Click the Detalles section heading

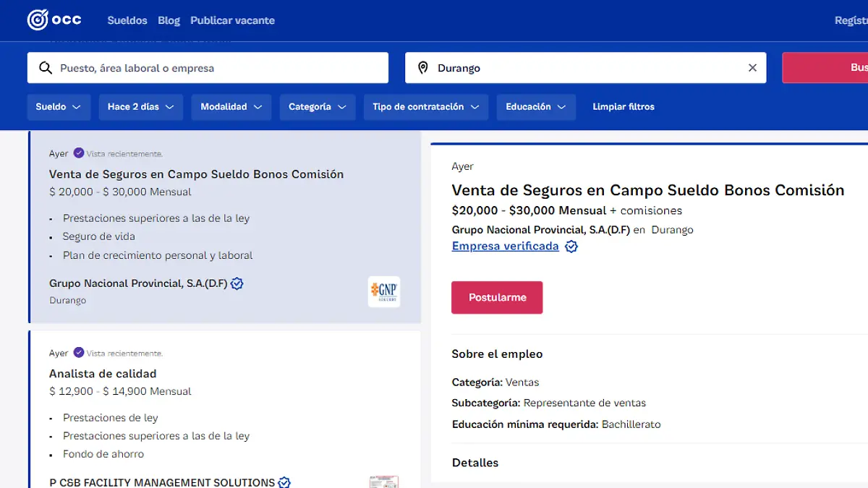click(475, 463)
